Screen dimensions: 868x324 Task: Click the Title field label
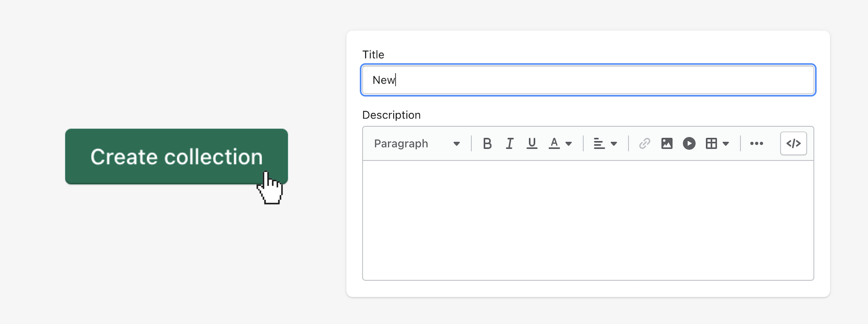click(x=373, y=55)
